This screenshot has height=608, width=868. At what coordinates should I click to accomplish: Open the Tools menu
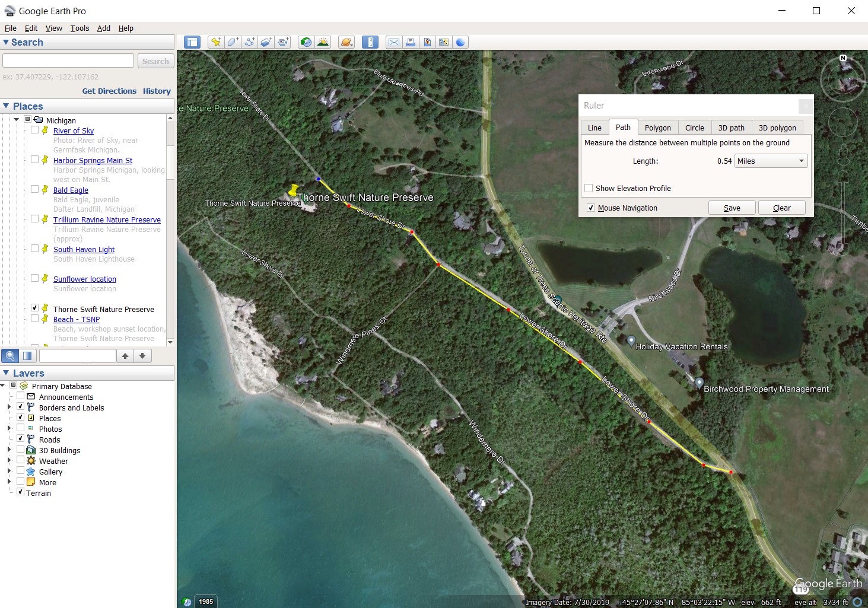pos(80,28)
